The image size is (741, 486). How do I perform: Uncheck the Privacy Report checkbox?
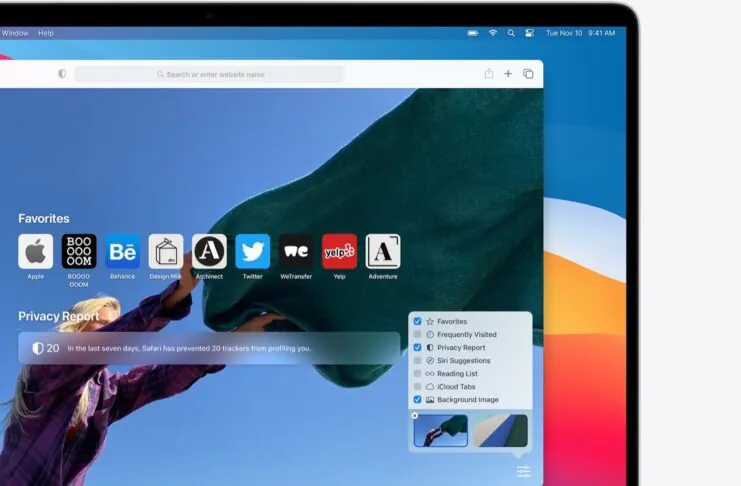coord(417,347)
